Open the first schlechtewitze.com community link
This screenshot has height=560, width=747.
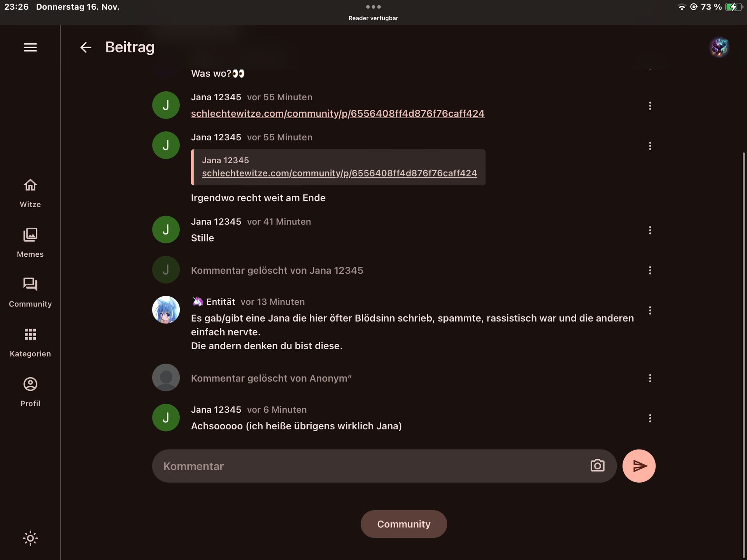point(337,114)
